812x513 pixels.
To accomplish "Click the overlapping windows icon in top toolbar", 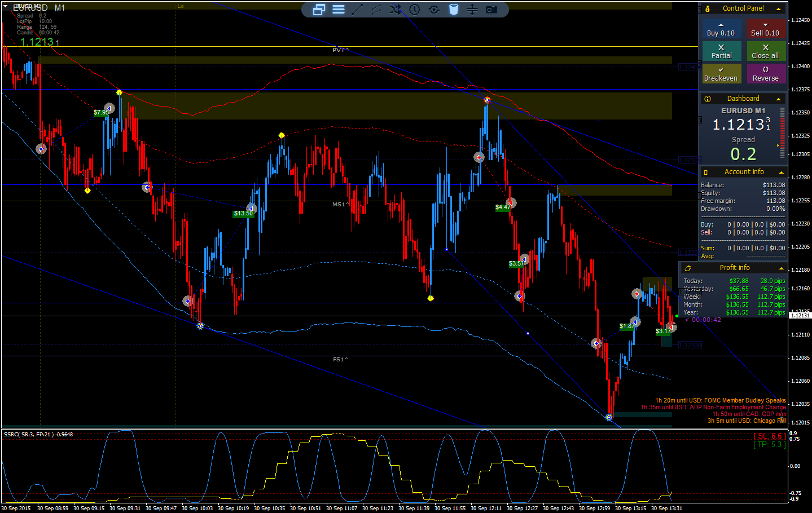I will [x=319, y=10].
